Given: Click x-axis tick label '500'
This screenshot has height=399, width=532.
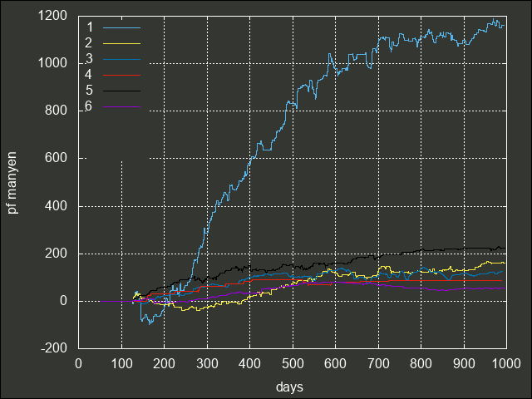Looking at the screenshot, I should click(293, 364).
